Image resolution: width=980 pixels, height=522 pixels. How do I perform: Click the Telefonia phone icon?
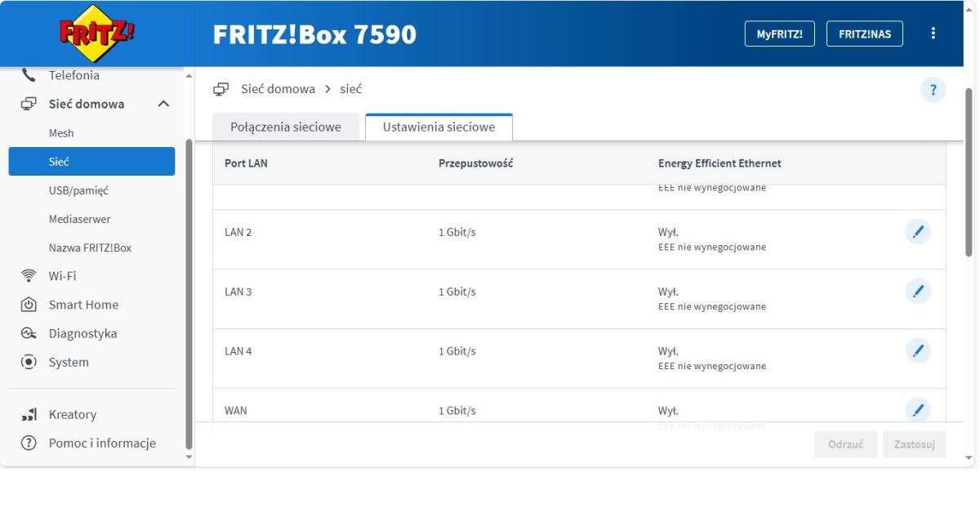[29, 75]
